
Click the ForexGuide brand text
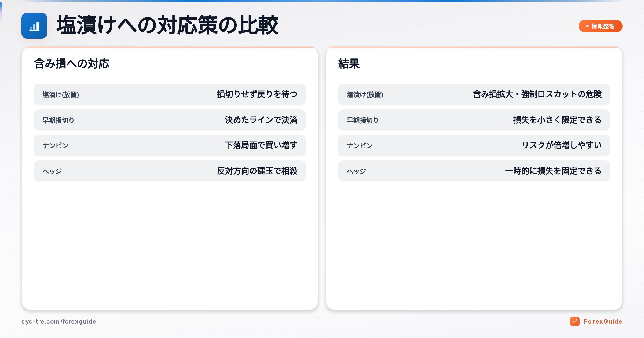point(603,321)
